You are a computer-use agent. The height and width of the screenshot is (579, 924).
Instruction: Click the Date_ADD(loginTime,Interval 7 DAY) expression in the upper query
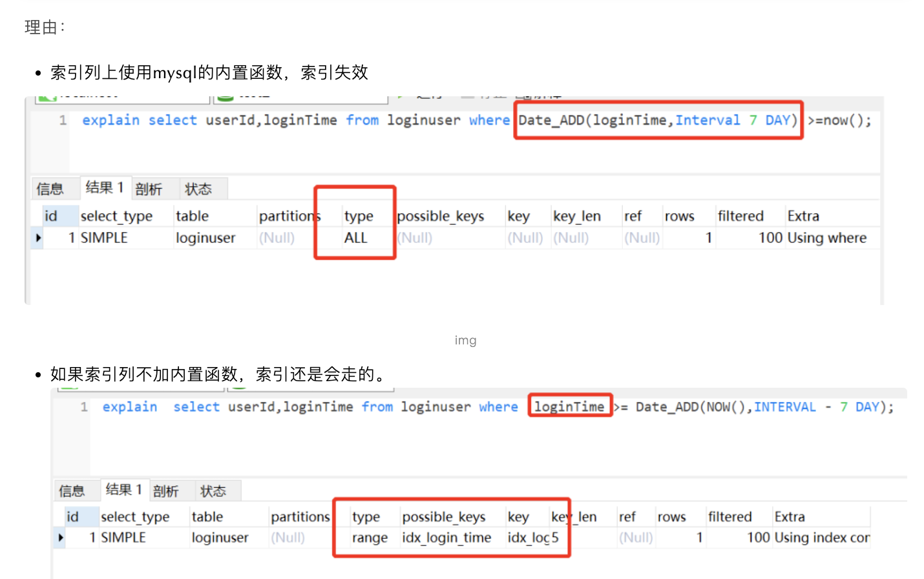click(x=658, y=120)
